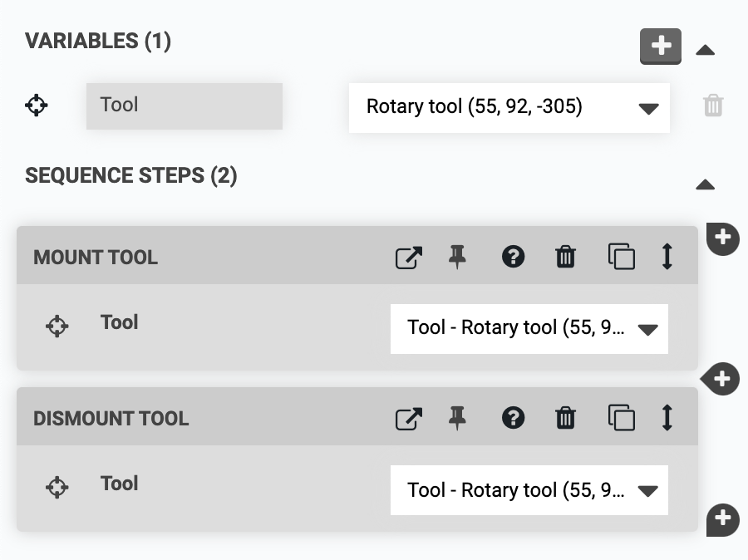Click the move handle of Mount Tool step
Image resolution: width=748 pixels, height=560 pixels.
point(667,257)
